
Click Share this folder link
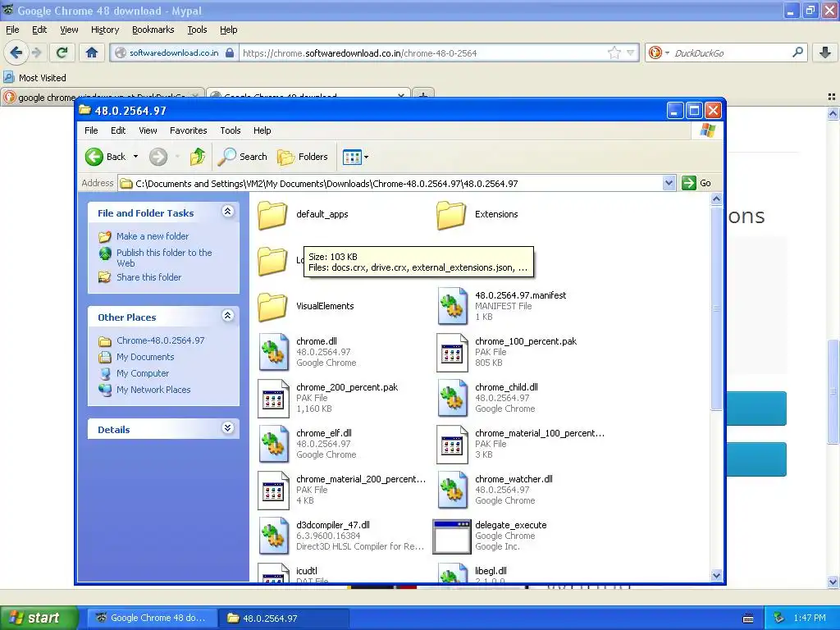coord(149,277)
